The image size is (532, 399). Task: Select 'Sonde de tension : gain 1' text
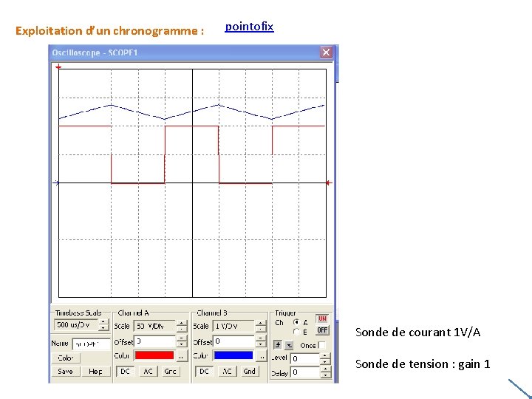(423, 364)
